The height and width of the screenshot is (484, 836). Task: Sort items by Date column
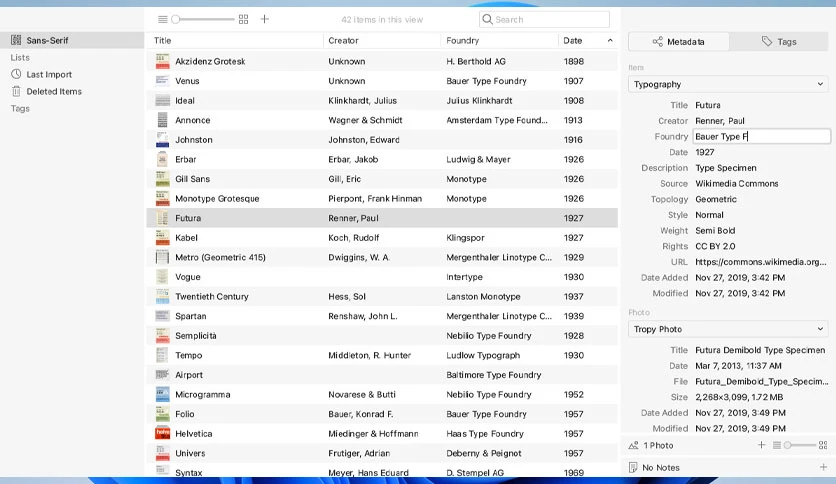573,41
